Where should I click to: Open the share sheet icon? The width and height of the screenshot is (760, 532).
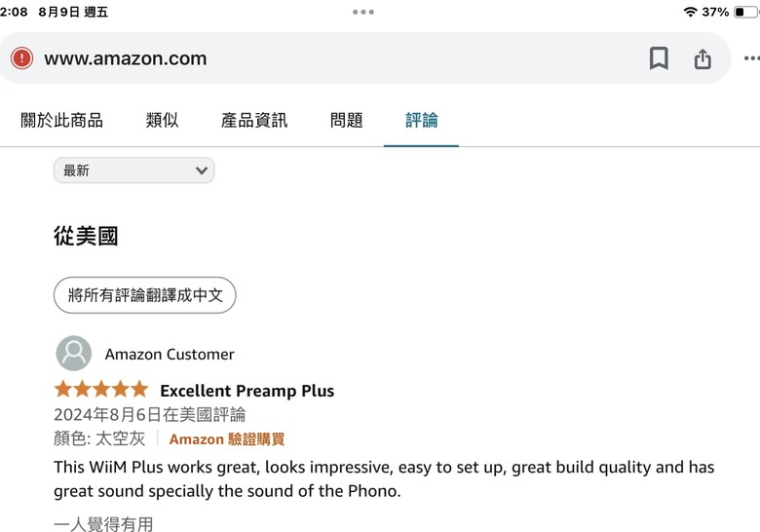click(x=703, y=58)
